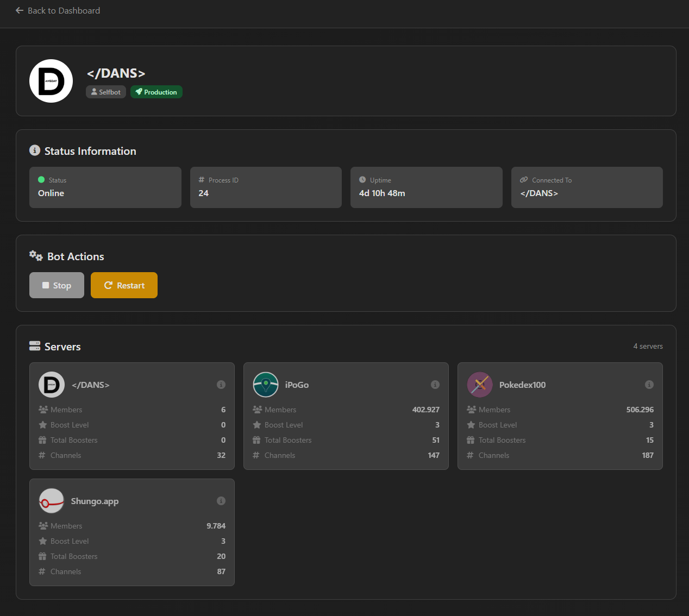
Task: Open info for iPoGo server
Action: click(435, 385)
